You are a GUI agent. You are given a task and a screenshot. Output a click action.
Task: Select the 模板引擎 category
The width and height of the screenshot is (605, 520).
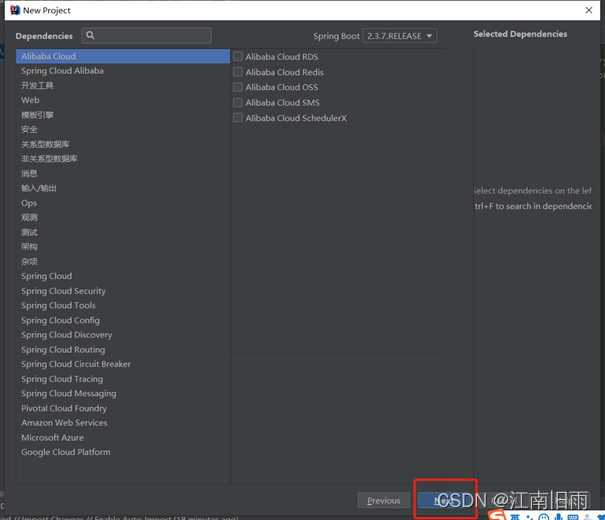tap(123, 115)
